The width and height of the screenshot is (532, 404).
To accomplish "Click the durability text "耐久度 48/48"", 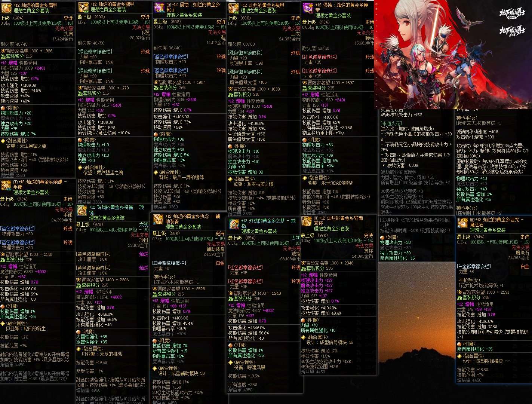I will click(x=14, y=44).
